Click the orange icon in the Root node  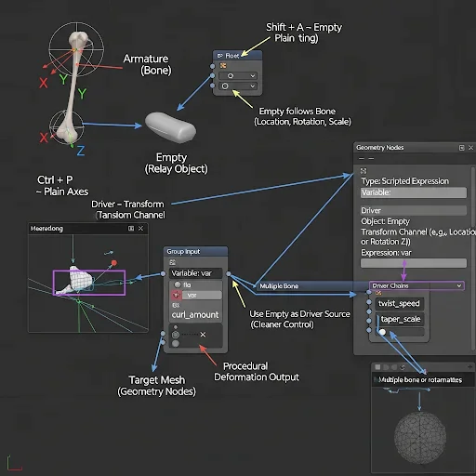(x=223, y=66)
